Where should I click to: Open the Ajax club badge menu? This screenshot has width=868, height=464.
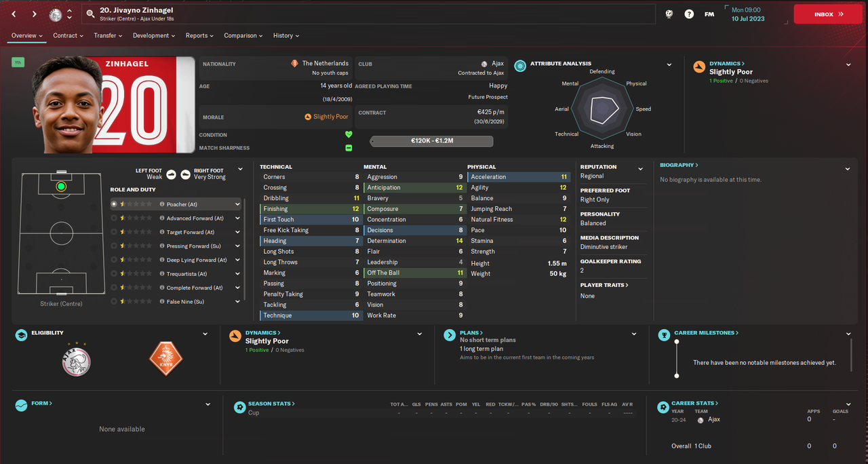coord(56,14)
